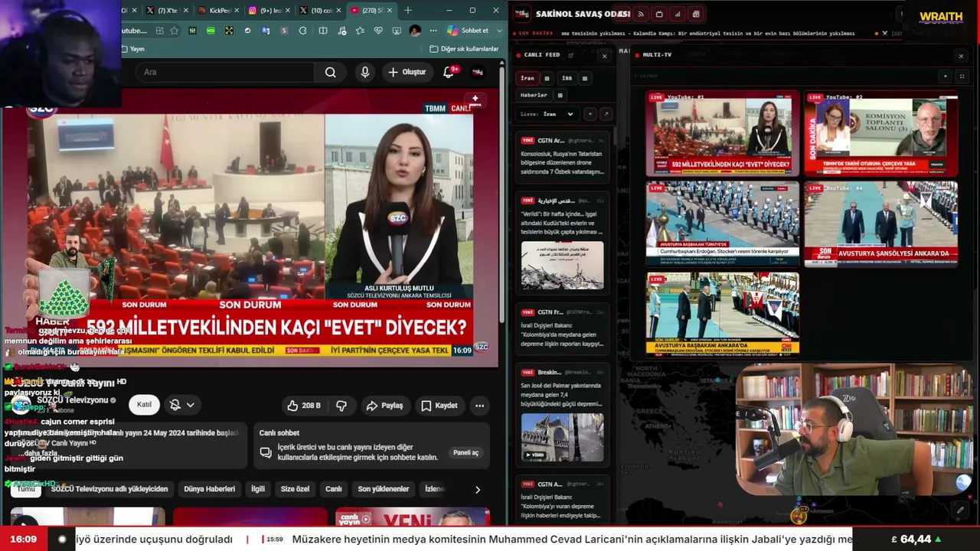Start voice search with the microphone icon
This screenshot has width=980, height=551.
tap(365, 72)
